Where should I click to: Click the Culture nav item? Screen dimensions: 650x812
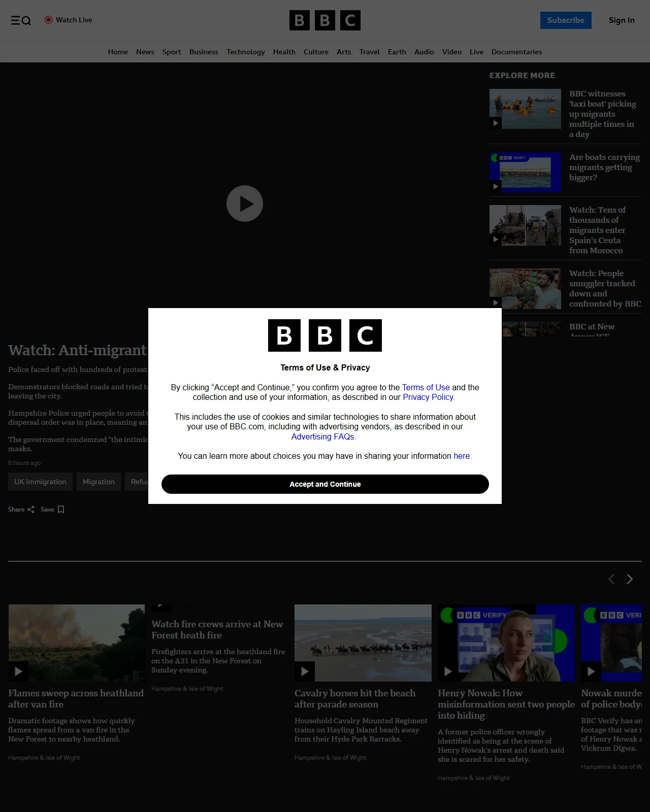coord(316,52)
